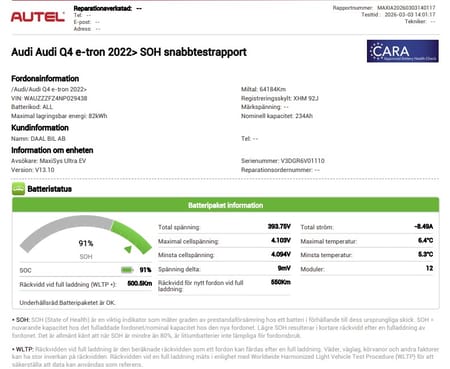Click the SOH explanation paragraph
Viewport: 450px width, 369px height.
click(x=223, y=328)
